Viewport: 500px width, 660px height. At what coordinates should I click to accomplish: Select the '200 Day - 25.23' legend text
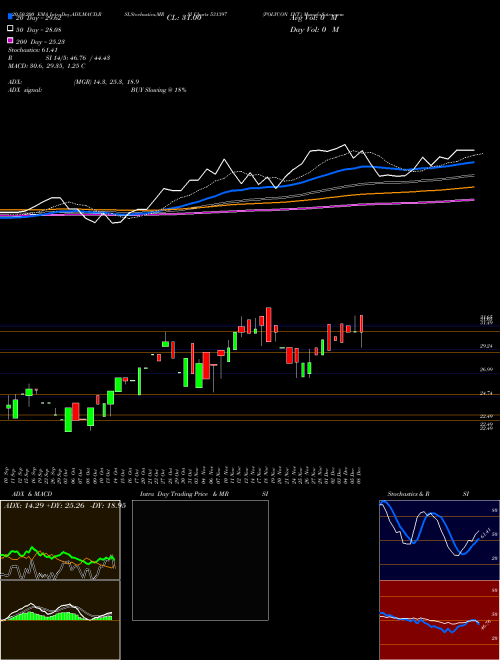click(40, 42)
